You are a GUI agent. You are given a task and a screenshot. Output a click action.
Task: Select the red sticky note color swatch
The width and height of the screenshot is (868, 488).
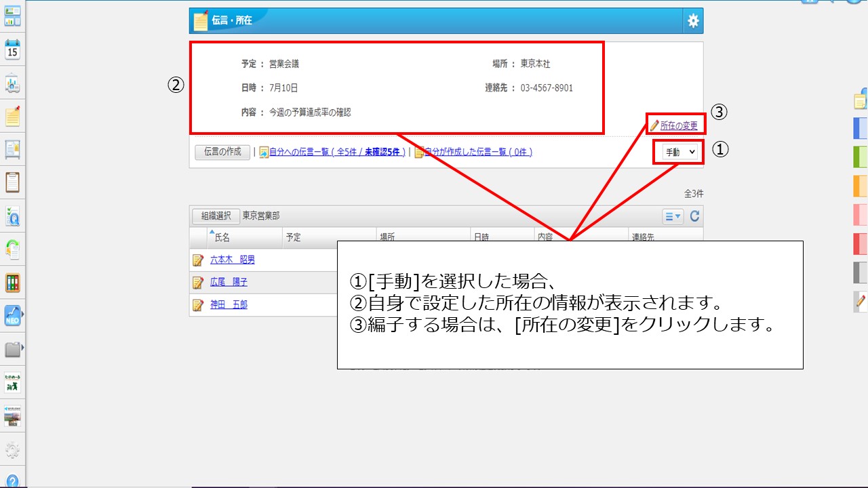click(x=861, y=243)
